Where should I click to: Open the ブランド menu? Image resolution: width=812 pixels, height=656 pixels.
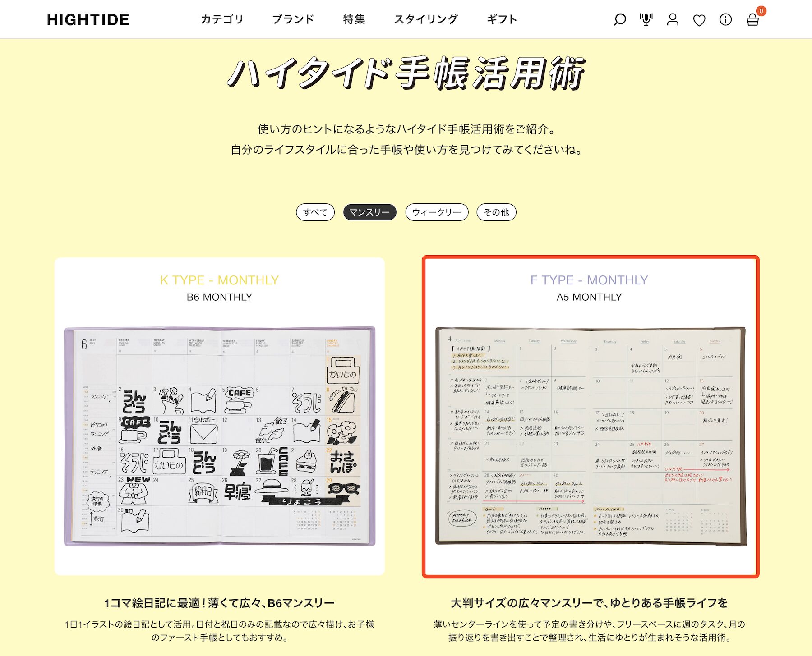click(293, 19)
